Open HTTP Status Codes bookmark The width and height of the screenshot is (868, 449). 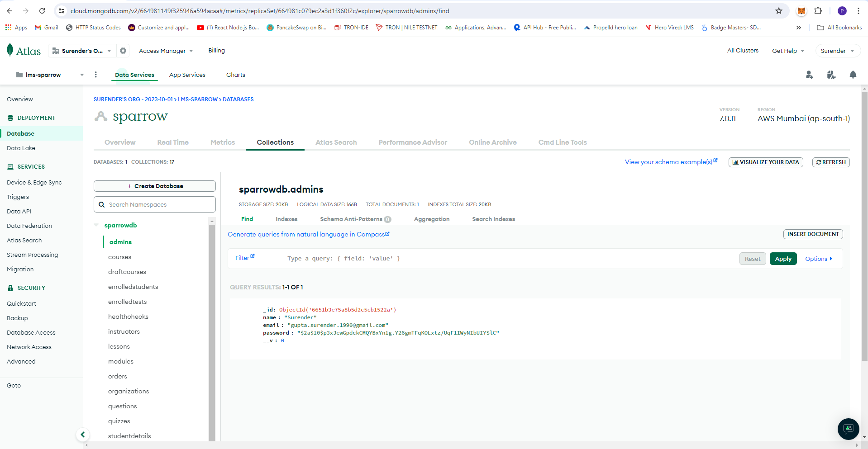[93, 28]
